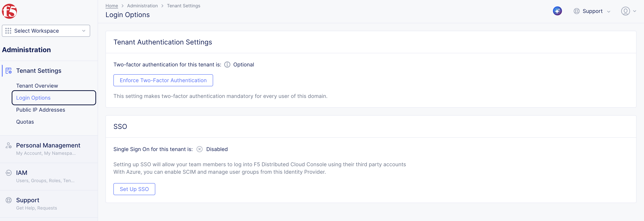Screen dimensions: 644x221
Task: Select Quotas in the sidebar
Action: (x=25, y=122)
